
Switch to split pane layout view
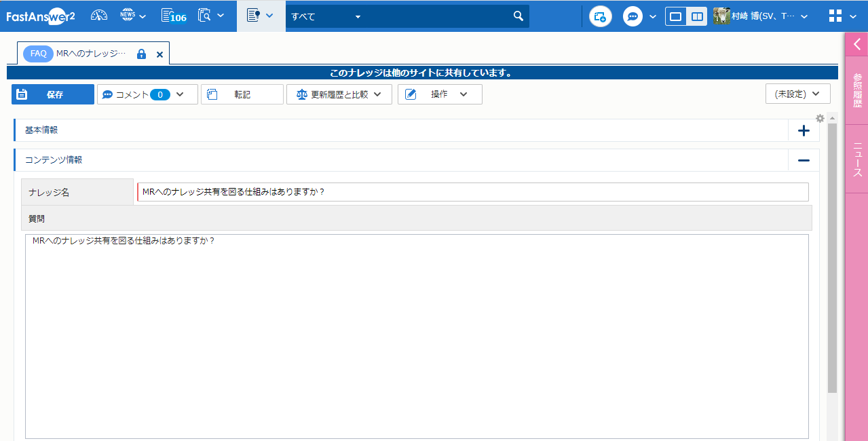pyautogui.click(x=696, y=16)
